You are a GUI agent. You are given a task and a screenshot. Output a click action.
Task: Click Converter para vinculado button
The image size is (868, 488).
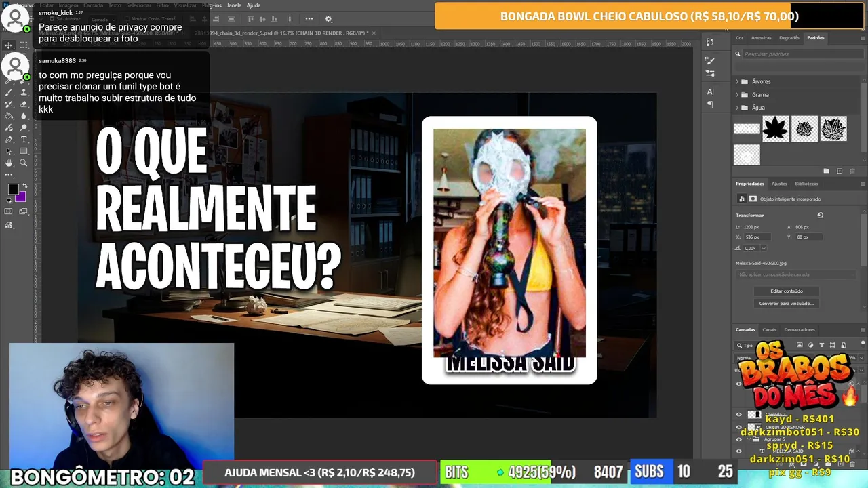click(x=787, y=303)
